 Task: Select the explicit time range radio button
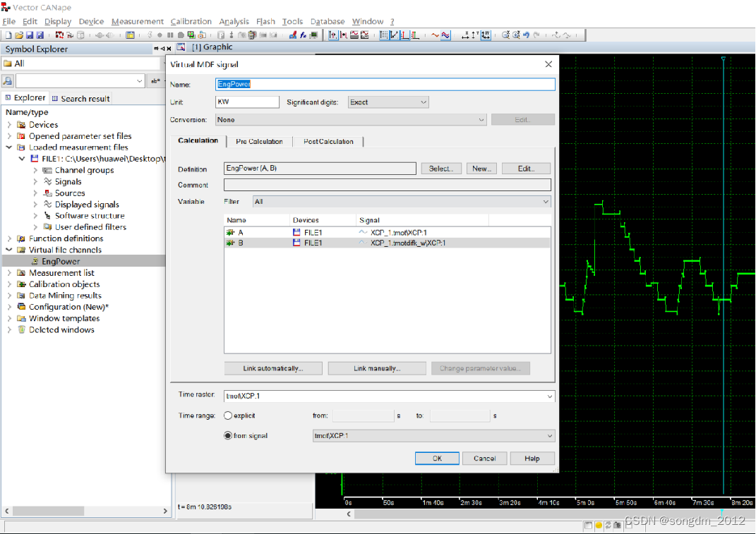(x=228, y=415)
